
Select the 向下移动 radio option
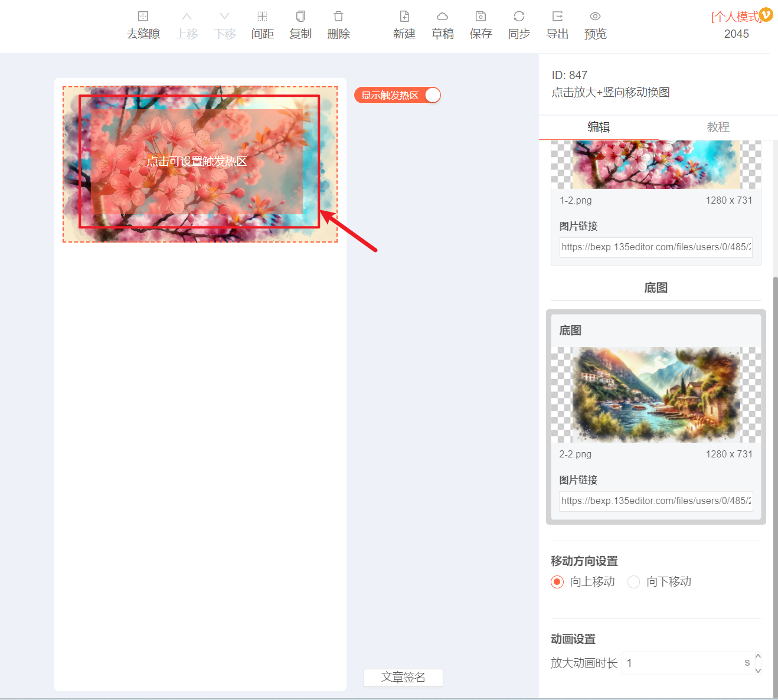click(633, 582)
